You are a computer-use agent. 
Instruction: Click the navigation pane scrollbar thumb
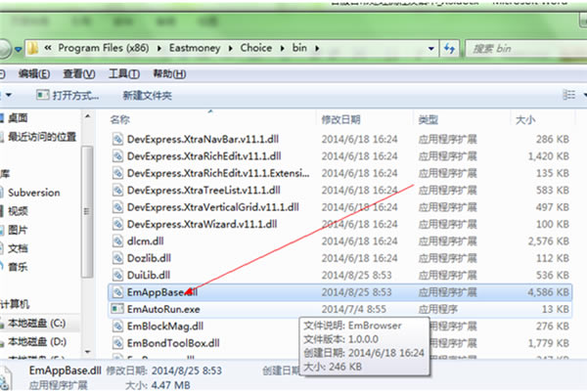pyautogui.click(x=87, y=212)
